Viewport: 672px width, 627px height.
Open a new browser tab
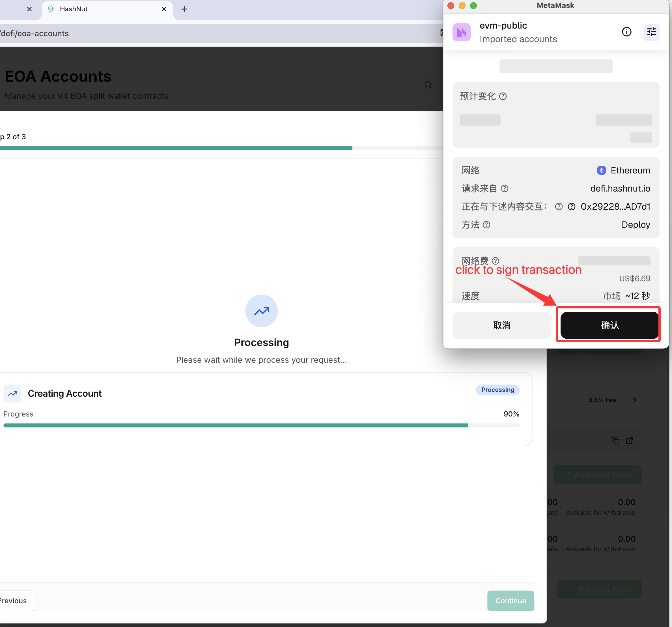(x=184, y=9)
